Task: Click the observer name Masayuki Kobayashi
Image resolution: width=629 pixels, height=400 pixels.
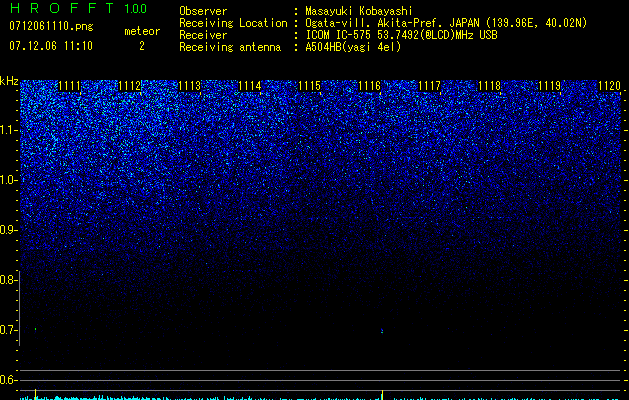Action: (359, 11)
